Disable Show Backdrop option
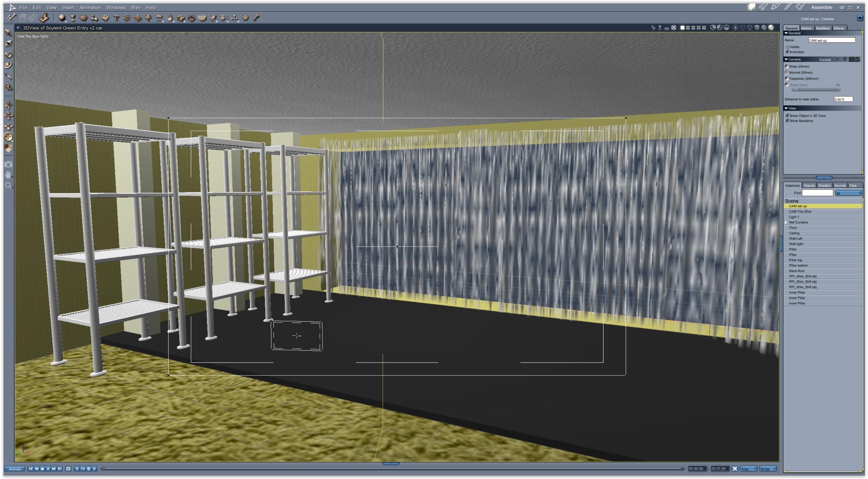Screen dimensions: 868x479 pyautogui.click(x=787, y=121)
